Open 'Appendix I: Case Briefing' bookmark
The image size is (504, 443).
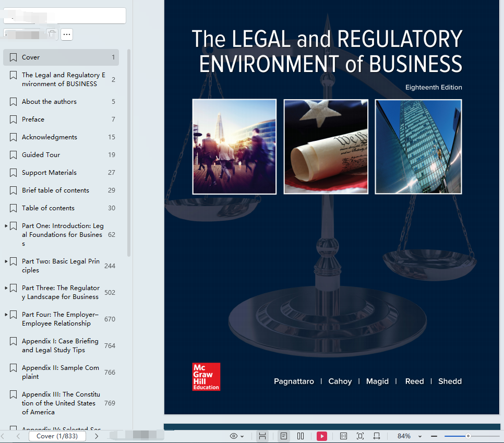pos(60,345)
